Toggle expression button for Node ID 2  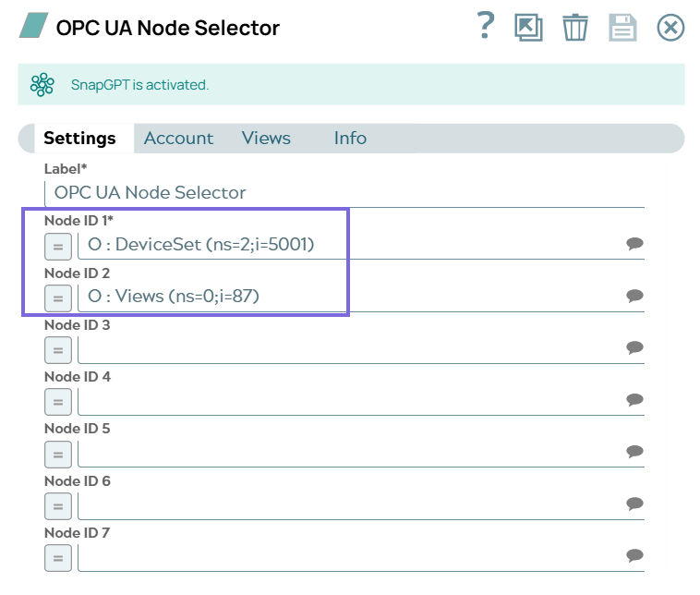[x=58, y=298]
